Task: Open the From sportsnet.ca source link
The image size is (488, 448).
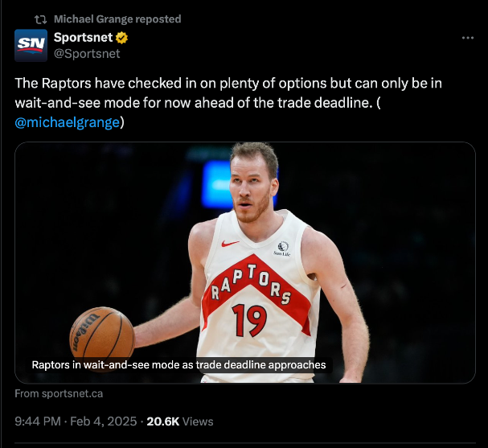Action: pos(59,393)
